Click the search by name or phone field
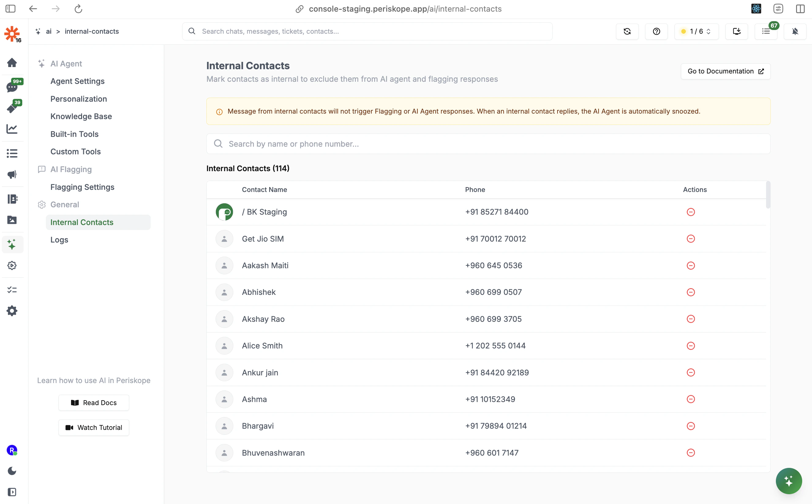 point(400,144)
